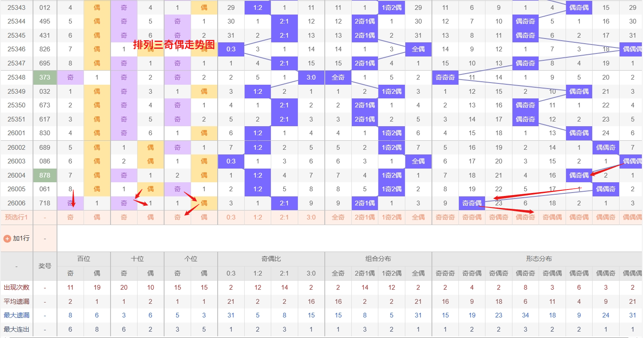The height and width of the screenshot is (338, 644).
Task: Click the 出现次数 statistics row label
Action: (17, 288)
